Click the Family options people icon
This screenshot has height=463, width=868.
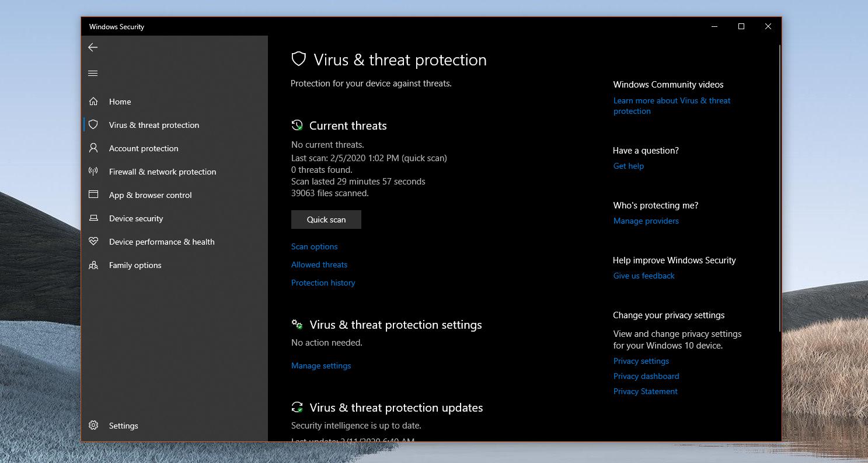[93, 265]
